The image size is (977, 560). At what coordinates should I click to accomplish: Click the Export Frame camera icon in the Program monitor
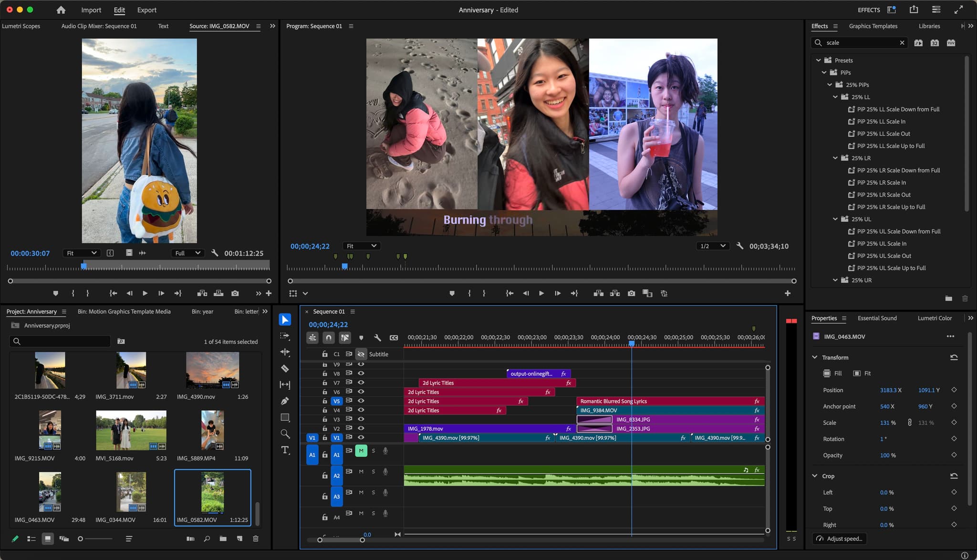(x=631, y=293)
